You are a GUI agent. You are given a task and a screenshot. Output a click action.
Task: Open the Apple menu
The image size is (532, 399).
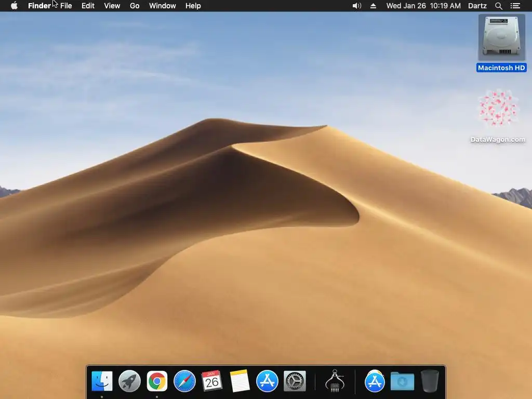pyautogui.click(x=14, y=6)
